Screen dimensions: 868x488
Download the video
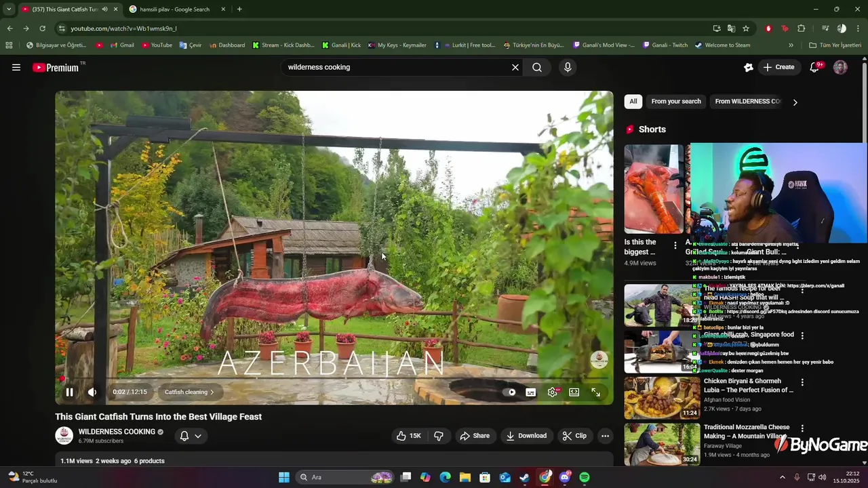tap(526, 436)
